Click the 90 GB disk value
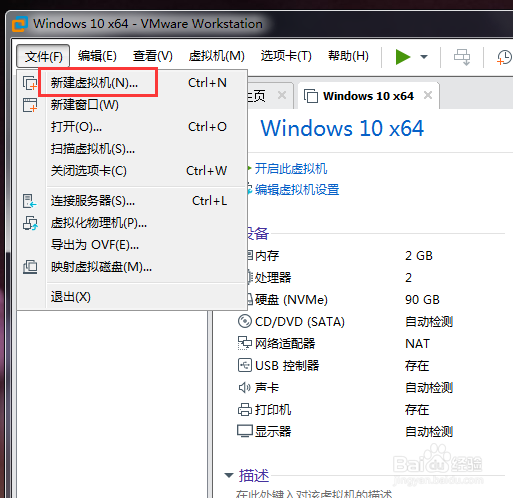The image size is (513, 498). click(x=422, y=300)
